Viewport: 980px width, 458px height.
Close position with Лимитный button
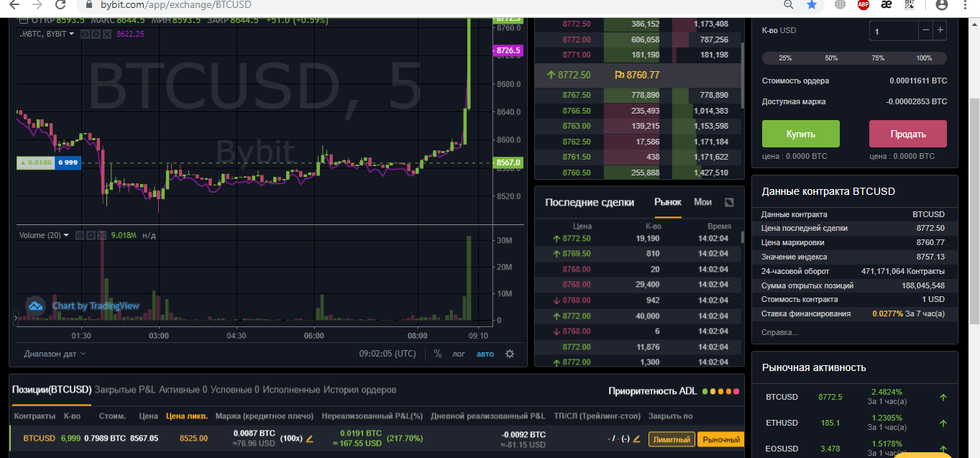click(x=672, y=439)
